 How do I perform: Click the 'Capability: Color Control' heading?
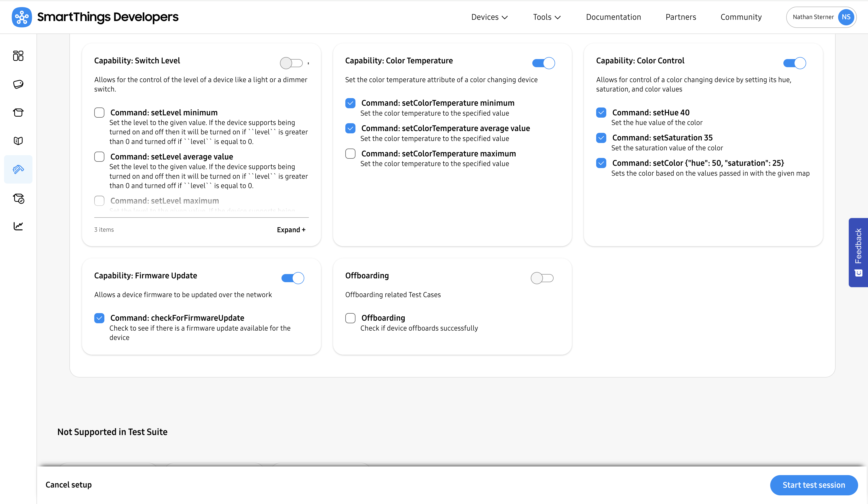tap(640, 61)
